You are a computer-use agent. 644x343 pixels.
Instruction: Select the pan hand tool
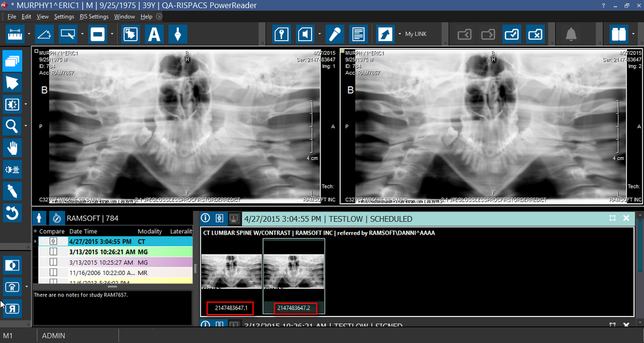[x=12, y=148]
